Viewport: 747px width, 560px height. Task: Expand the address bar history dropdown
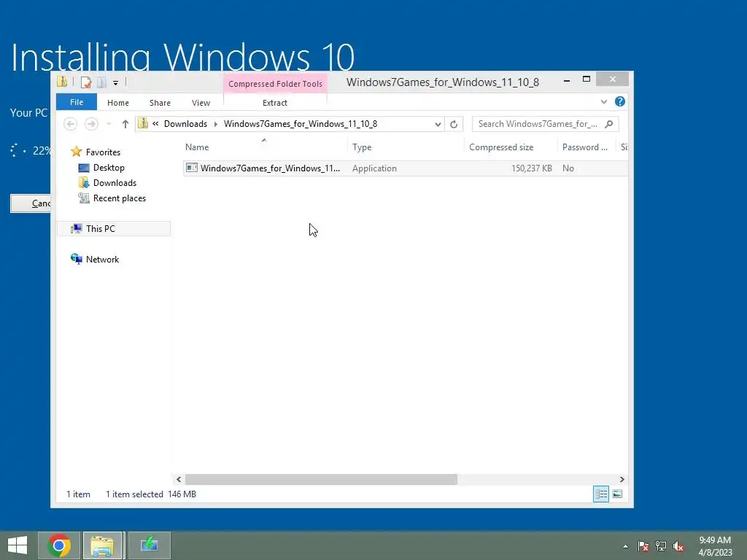[438, 124]
